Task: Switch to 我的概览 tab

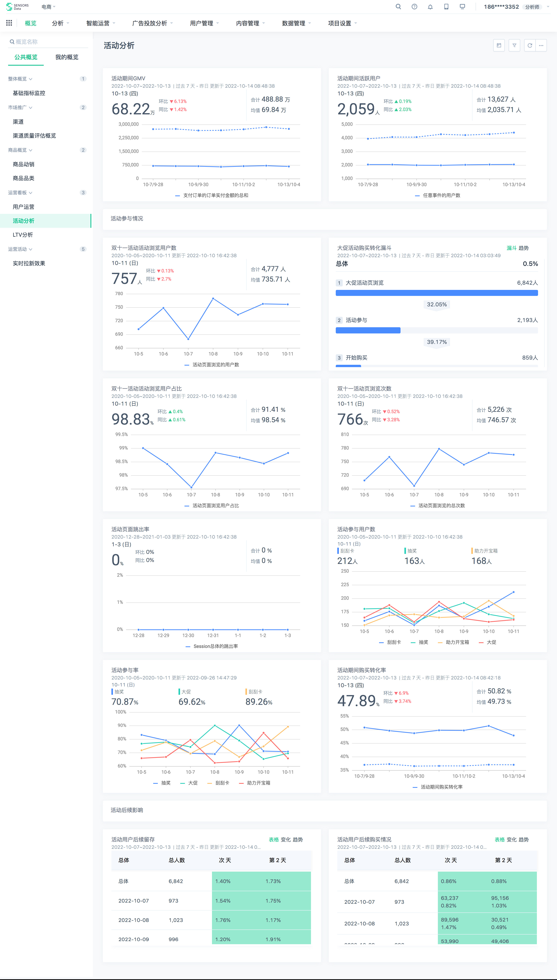Action: (67, 57)
